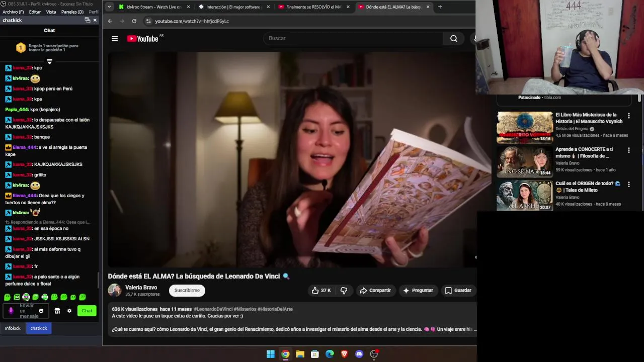Open a new Chrome tab

pyautogui.click(x=440, y=7)
